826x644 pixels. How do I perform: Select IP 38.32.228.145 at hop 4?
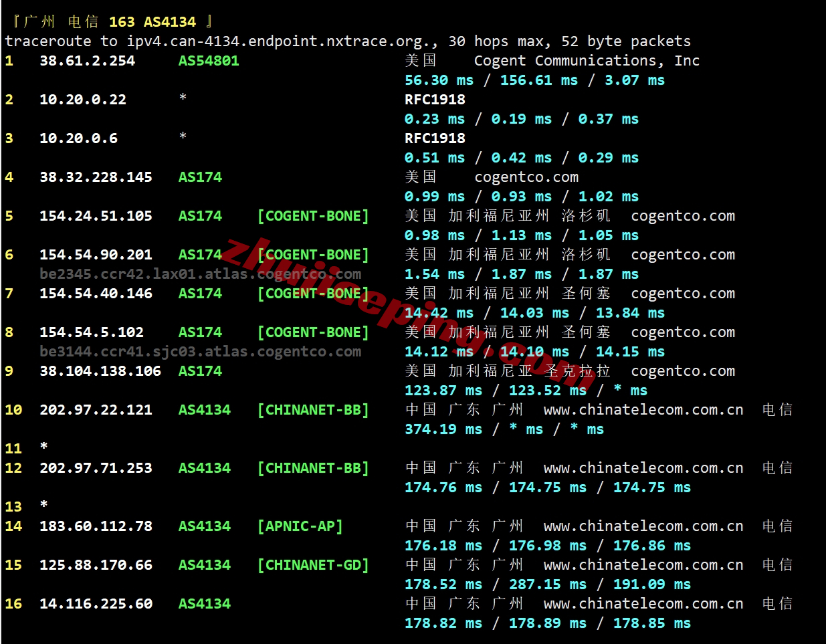pyautogui.click(x=96, y=177)
